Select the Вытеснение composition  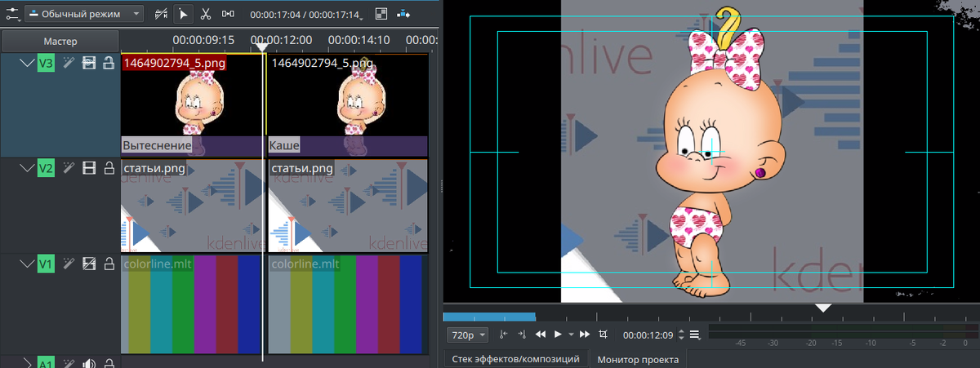192,145
